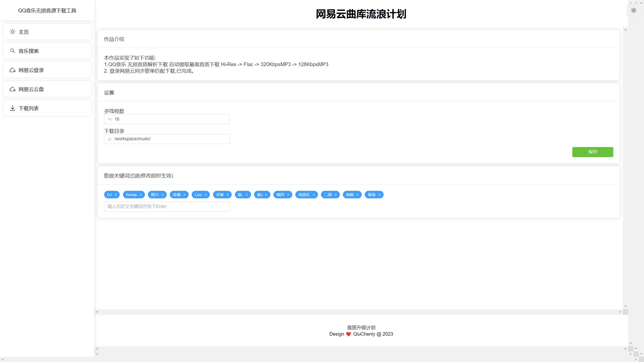Image resolution: width=644 pixels, height=362 pixels.
Task: Remove the DJ keyword tag
Action: coord(116,195)
